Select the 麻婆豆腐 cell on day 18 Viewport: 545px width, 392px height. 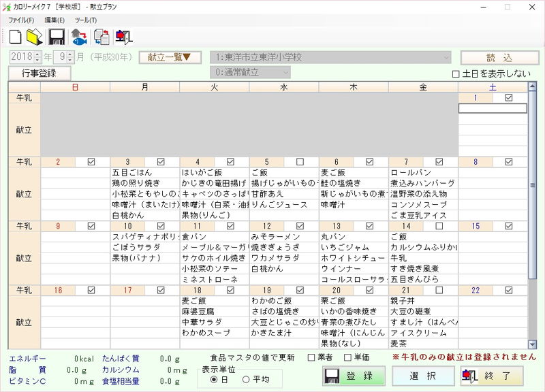coord(215,312)
